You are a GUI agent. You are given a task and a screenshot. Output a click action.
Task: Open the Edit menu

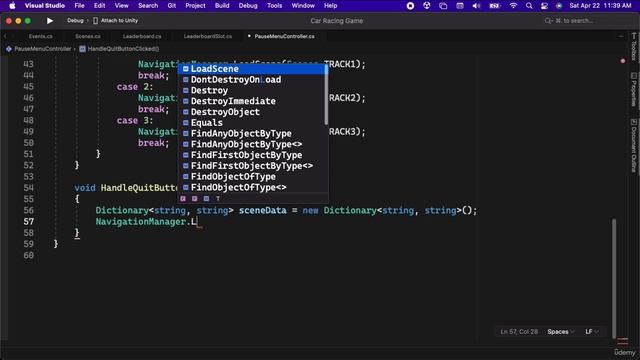[99, 6]
